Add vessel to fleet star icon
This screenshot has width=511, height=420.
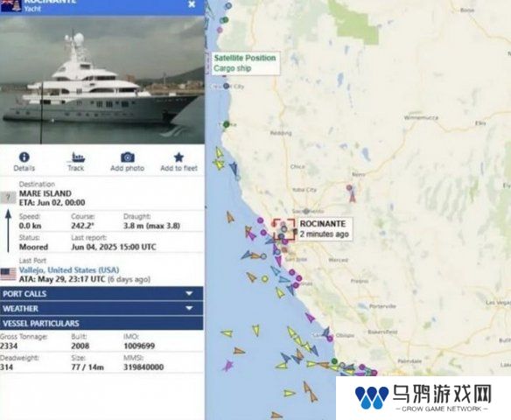tap(178, 157)
